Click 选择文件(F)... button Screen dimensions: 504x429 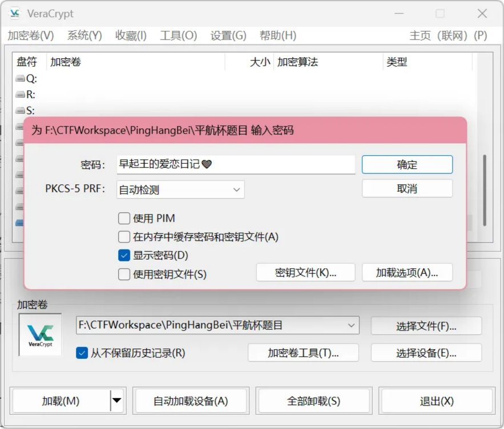pyautogui.click(x=426, y=326)
